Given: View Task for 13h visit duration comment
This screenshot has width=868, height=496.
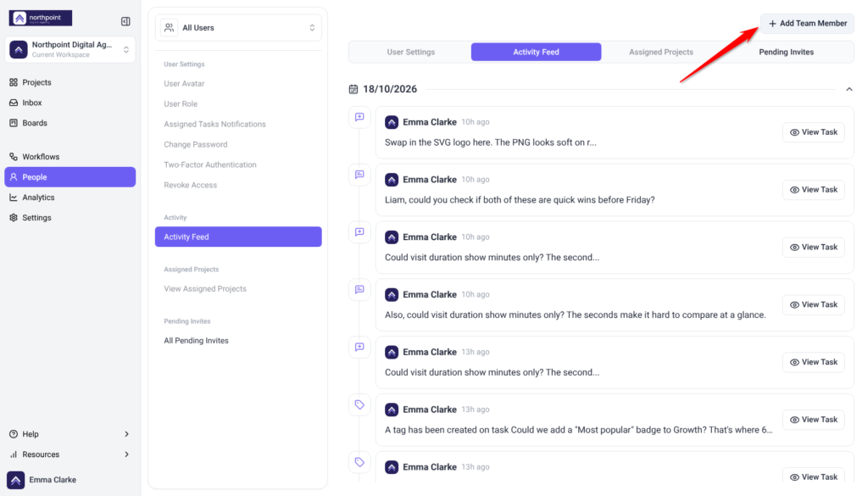Looking at the screenshot, I should pos(813,363).
